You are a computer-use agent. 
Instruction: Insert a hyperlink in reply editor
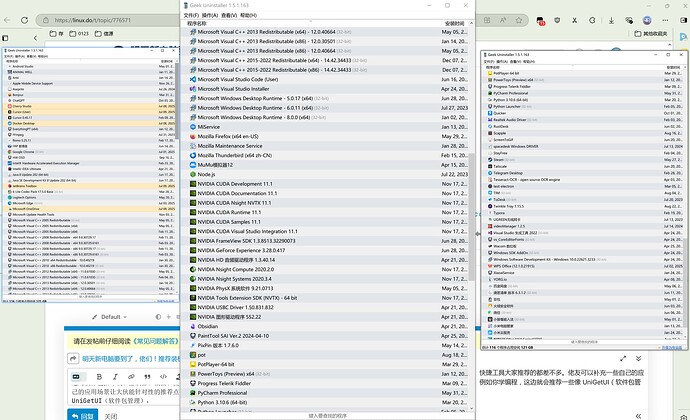click(131, 377)
